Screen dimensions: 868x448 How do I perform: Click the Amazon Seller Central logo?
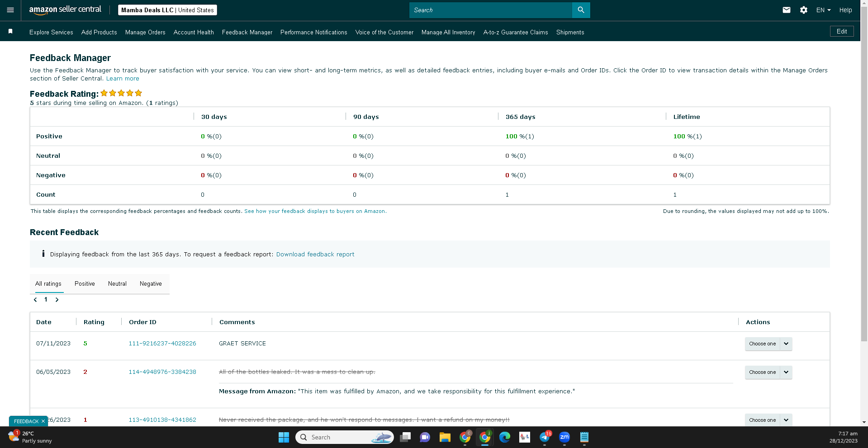point(65,10)
